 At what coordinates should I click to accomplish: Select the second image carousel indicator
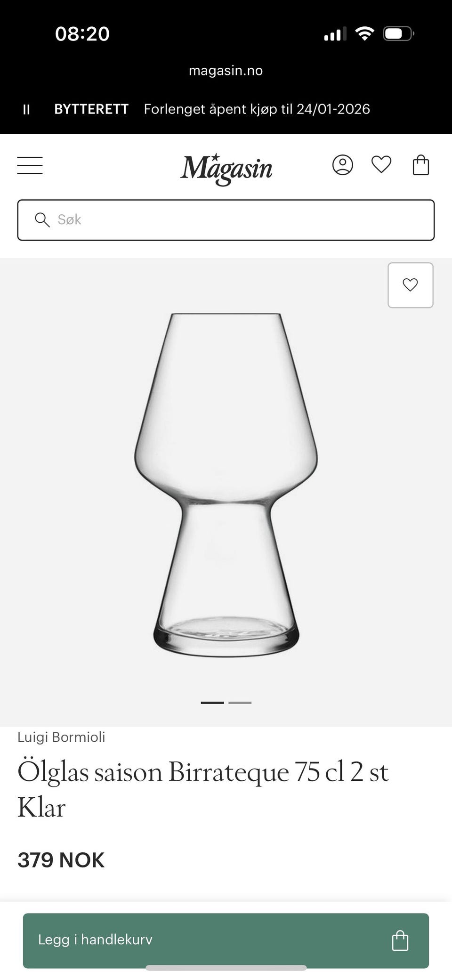click(x=240, y=703)
